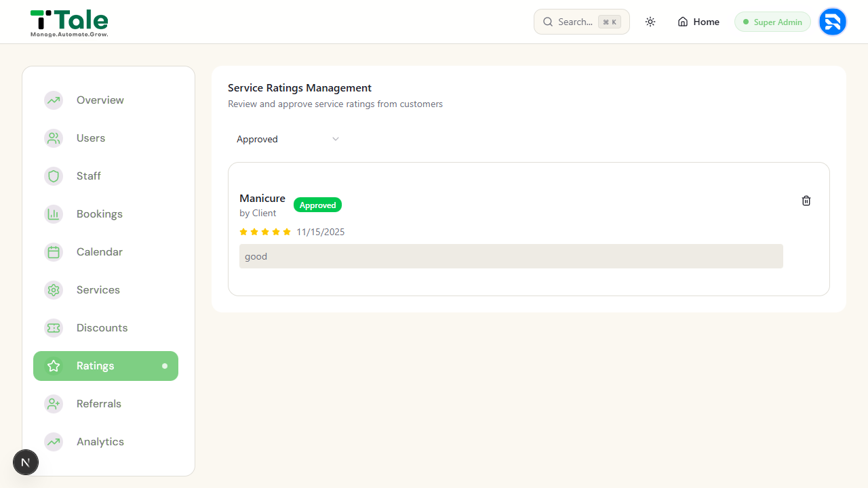The height and width of the screenshot is (488, 868).
Task: Click the Users people icon in sidebar
Action: [54, 138]
